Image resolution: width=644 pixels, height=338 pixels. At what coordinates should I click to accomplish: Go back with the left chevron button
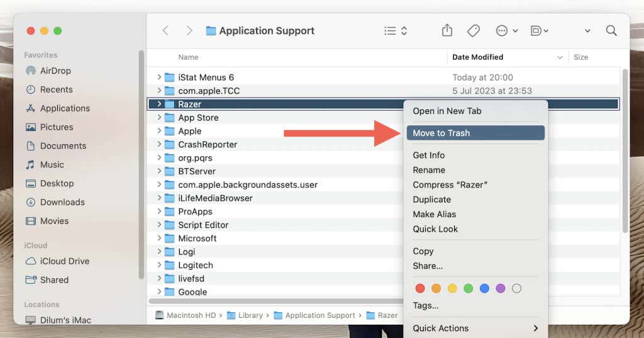[x=165, y=31]
